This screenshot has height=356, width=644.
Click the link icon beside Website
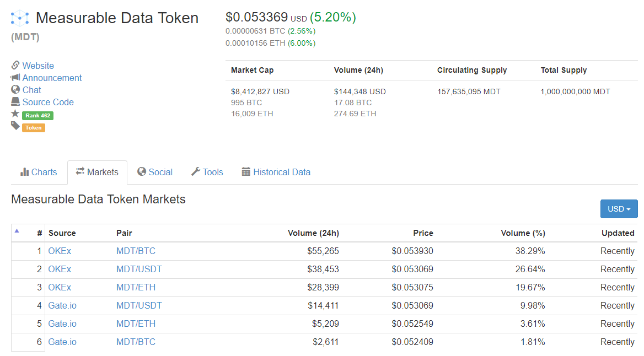point(15,65)
